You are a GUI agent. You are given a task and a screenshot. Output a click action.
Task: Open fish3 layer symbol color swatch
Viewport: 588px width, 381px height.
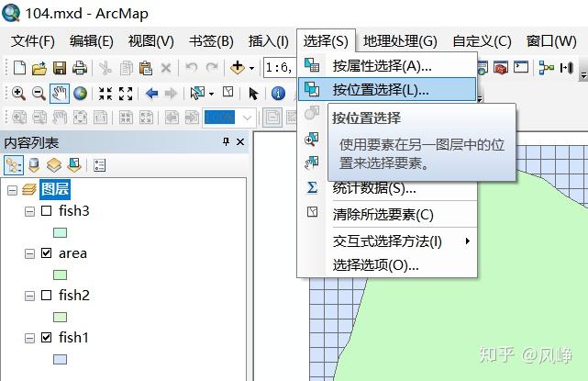(x=60, y=232)
